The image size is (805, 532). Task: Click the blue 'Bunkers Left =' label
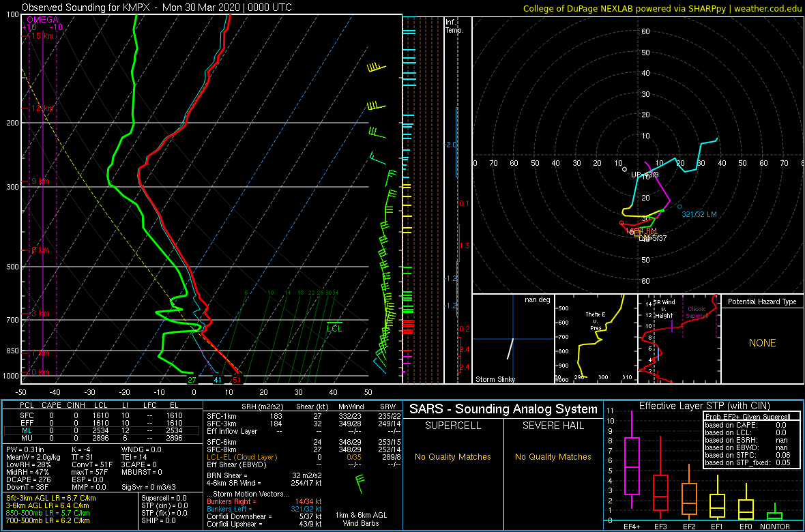(229, 509)
